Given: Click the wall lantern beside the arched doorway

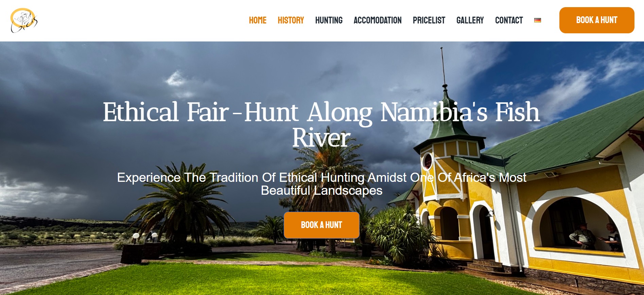Looking at the screenshot, I should click(x=490, y=214).
